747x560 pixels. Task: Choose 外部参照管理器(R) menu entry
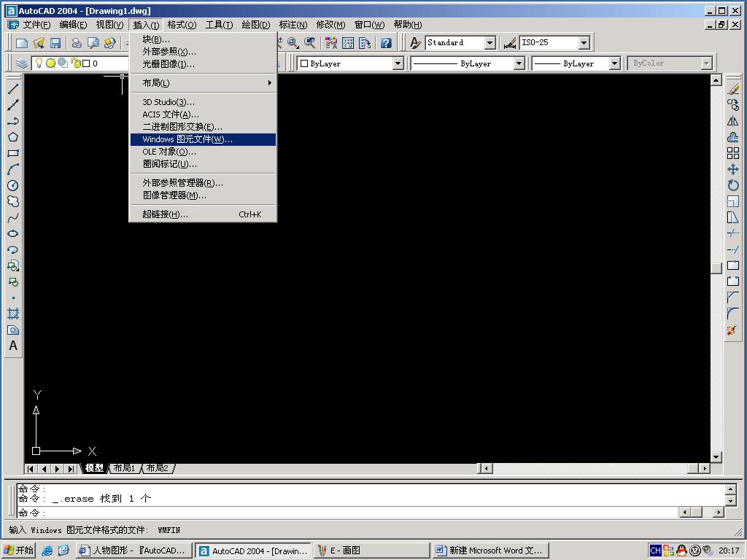tap(203, 183)
